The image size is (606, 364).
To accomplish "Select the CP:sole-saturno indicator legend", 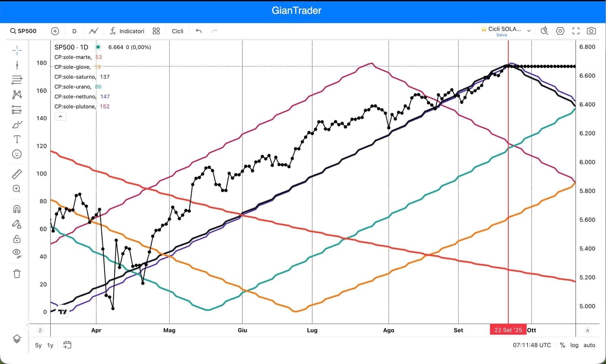I will 75,77.
